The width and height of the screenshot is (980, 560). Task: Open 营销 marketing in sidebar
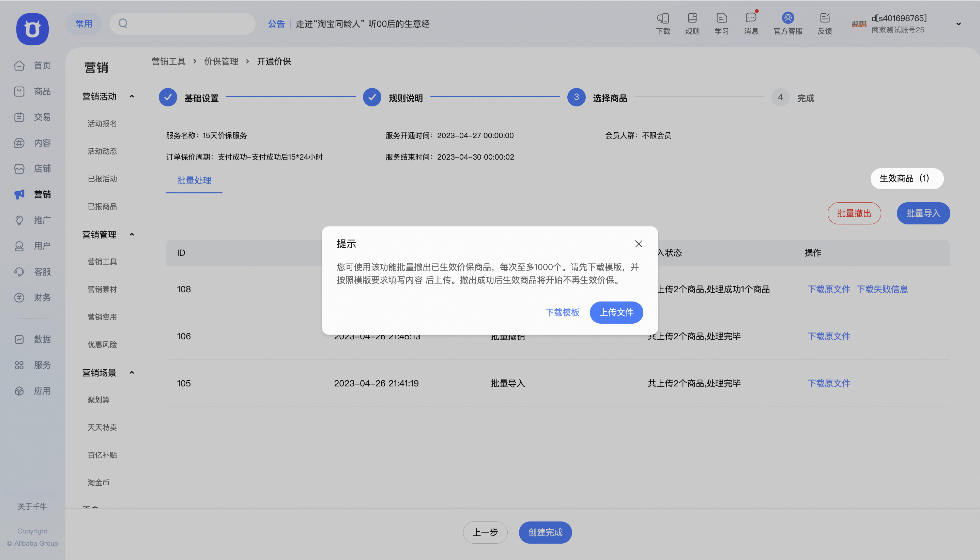click(x=32, y=194)
